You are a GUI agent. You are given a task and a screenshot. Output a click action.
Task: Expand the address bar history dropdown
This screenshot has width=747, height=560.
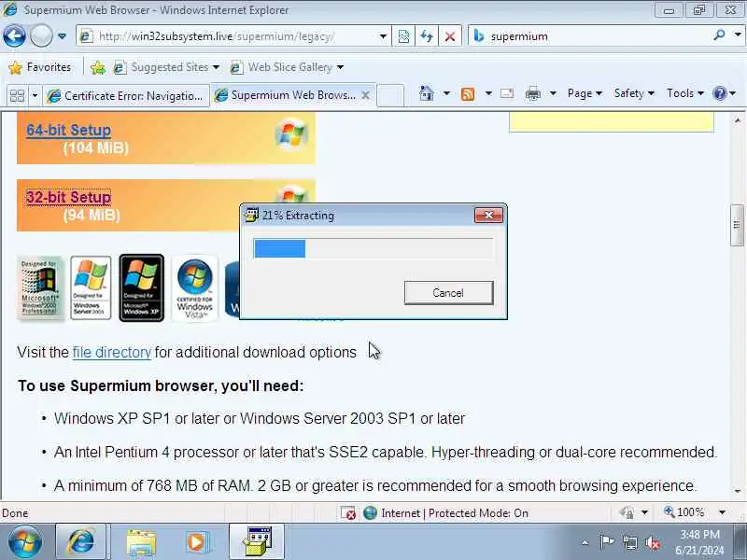pyautogui.click(x=383, y=36)
